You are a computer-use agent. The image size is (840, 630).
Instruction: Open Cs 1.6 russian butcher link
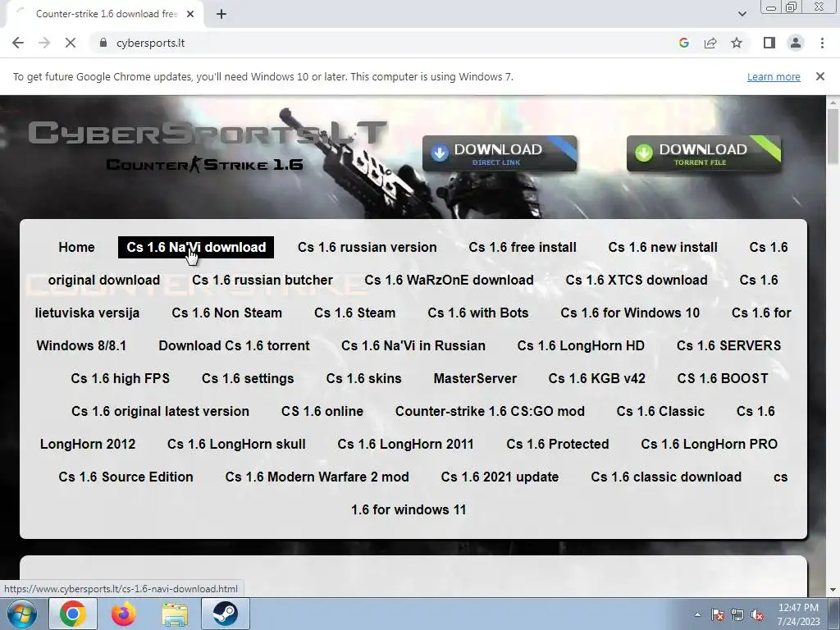262,280
